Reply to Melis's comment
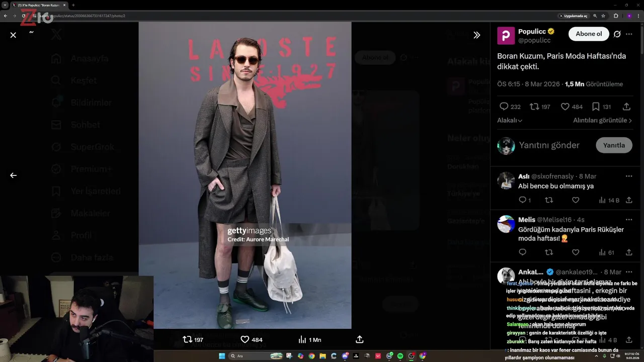The height and width of the screenshot is (362, 644). [x=522, y=252]
